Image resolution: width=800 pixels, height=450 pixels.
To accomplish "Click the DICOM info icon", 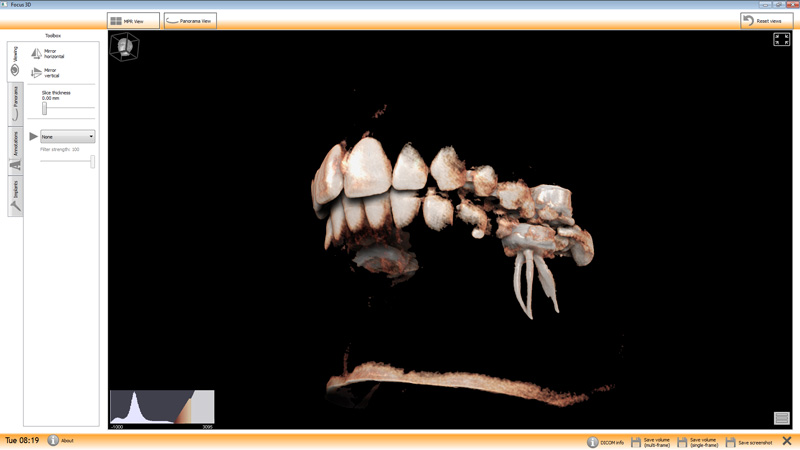I will [593, 441].
